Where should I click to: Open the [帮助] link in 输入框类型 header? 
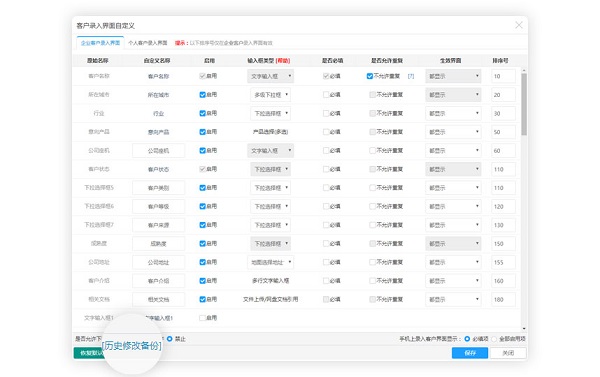point(283,60)
